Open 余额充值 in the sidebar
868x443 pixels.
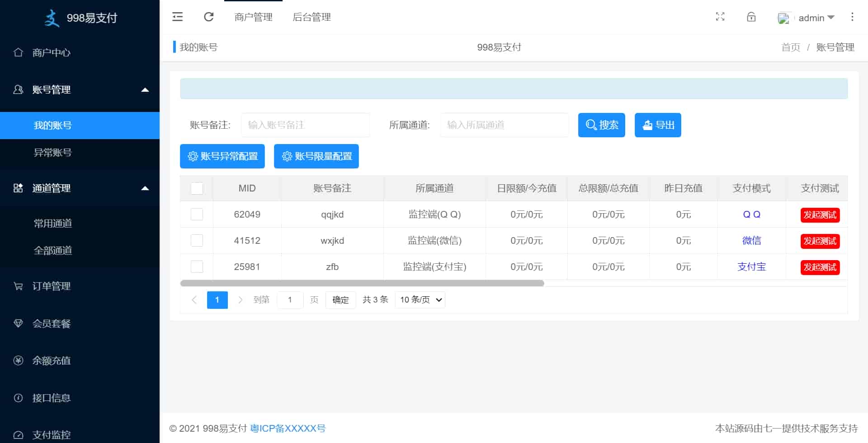pyautogui.click(x=51, y=361)
